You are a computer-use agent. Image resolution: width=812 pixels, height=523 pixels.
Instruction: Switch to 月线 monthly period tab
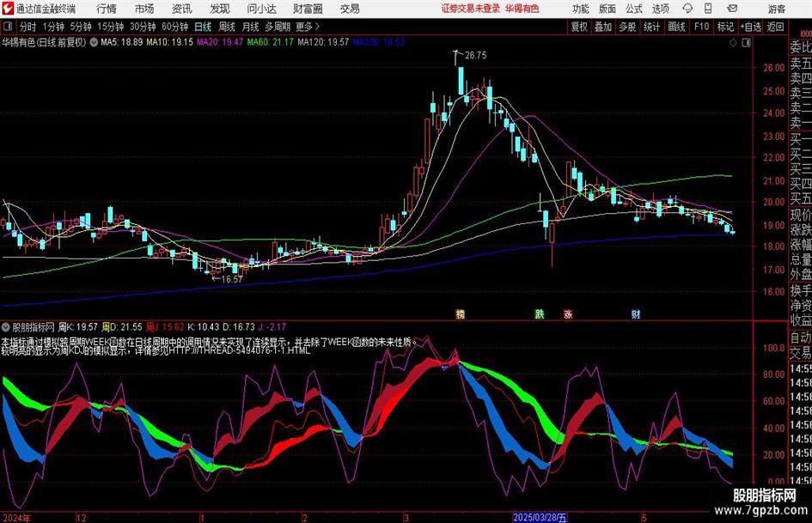251,27
